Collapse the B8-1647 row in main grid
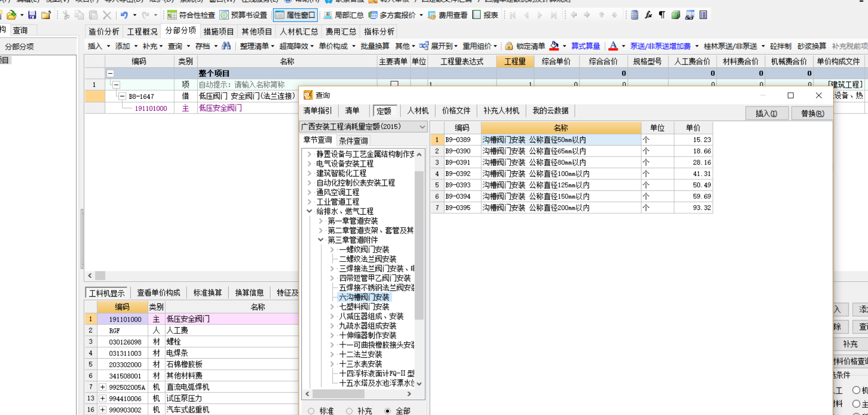The height and width of the screenshot is (415, 868). tap(122, 96)
